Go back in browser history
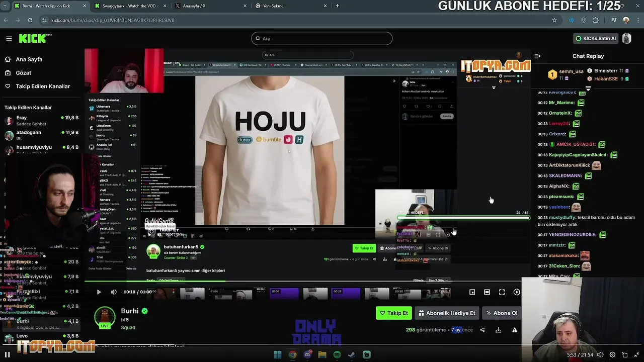Viewport: 644px width, 362px height. click(6, 20)
